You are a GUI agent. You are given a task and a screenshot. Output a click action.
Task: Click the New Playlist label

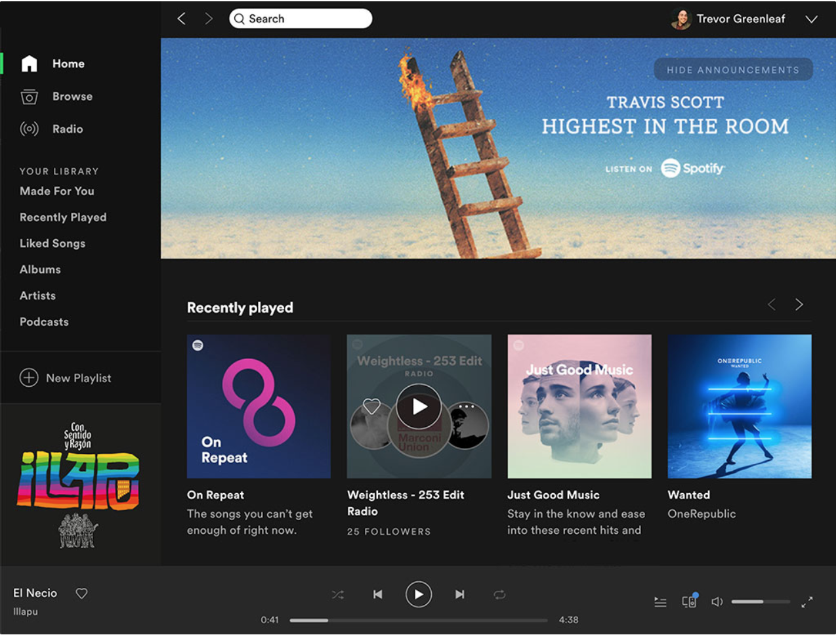[79, 378]
